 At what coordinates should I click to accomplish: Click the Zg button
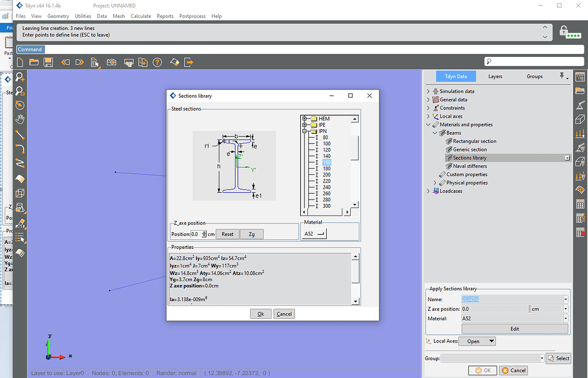click(x=252, y=234)
